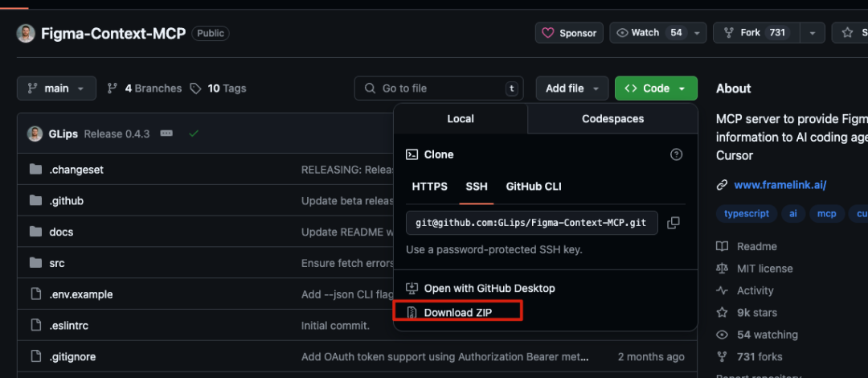The image size is (868, 378).
Task: Switch to the Codespaces tab
Action: point(612,118)
